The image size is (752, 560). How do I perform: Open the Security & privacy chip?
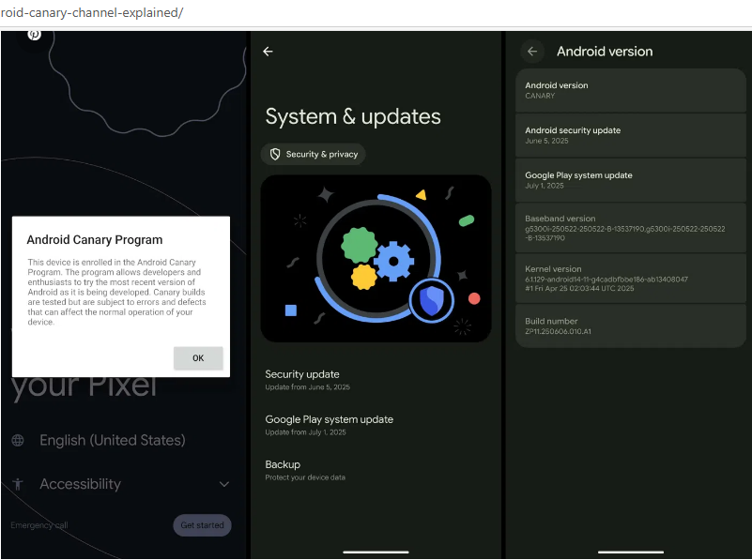coord(314,154)
